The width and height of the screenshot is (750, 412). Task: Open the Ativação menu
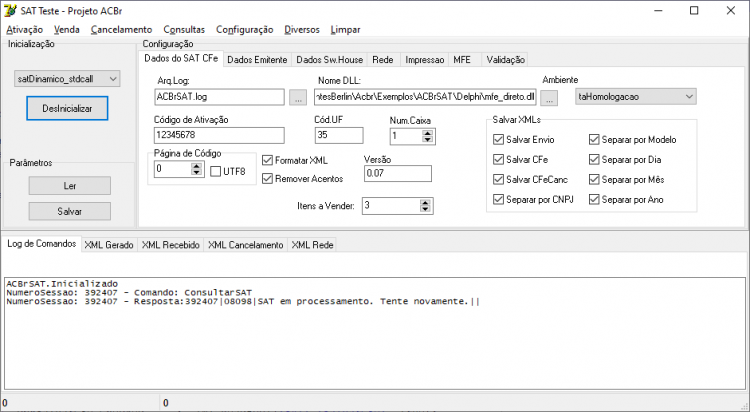coord(24,30)
